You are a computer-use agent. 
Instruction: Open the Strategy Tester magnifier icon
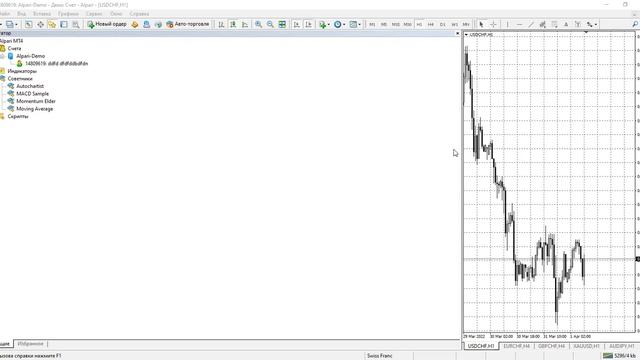point(76,24)
